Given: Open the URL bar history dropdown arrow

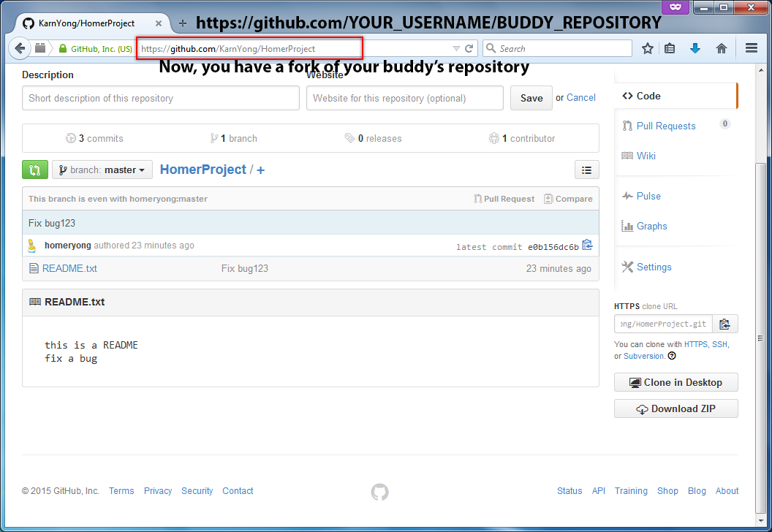Looking at the screenshot, I should pos(456,48).
